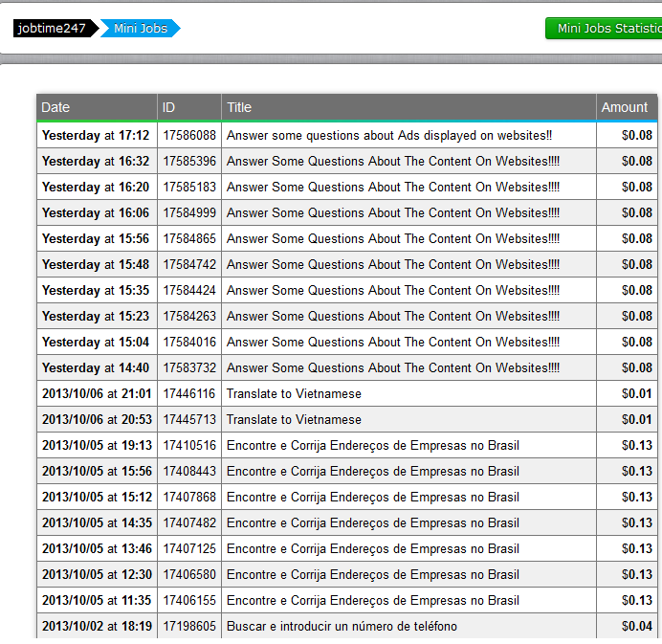Click 'Buscar e introducir un número de teléfono' title
The image size is (662, 644).
tap(342, 626)
